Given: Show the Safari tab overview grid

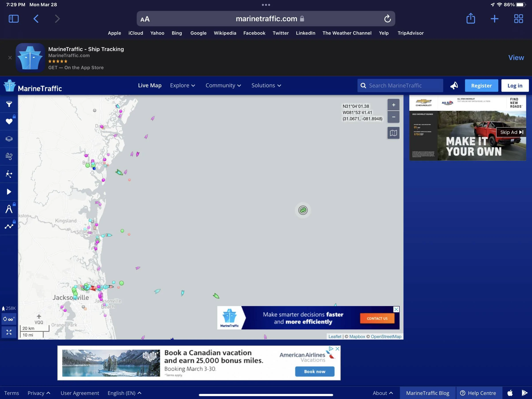Looking at the screenshot, I should [x=518, y=19].
